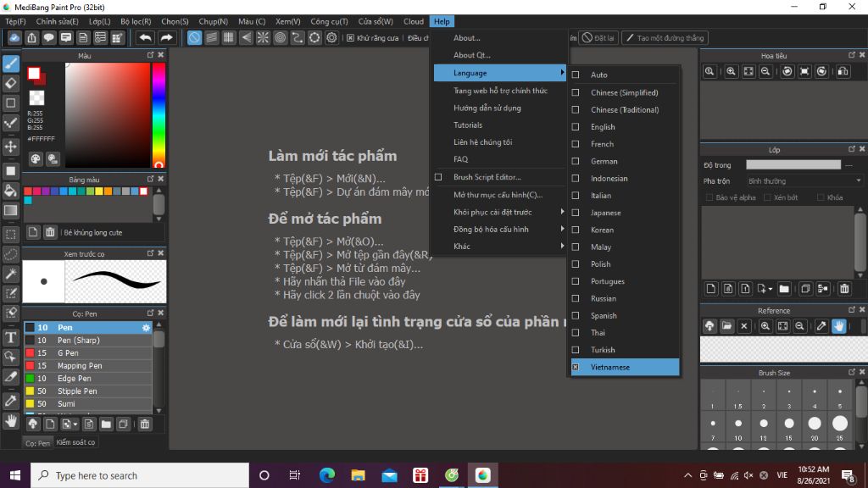The width and height of the screenshot is (868, 488).
Task: Toggle the Khử răng cưa checkbox
Action: (350, 37)
